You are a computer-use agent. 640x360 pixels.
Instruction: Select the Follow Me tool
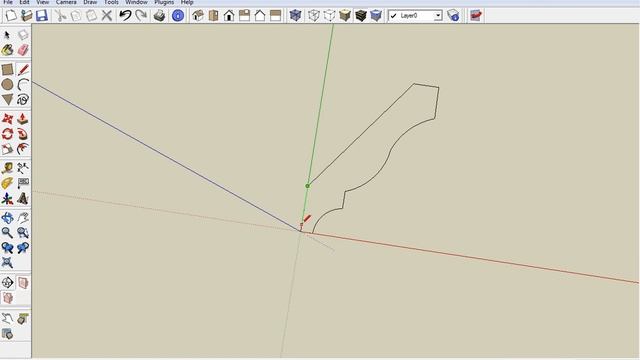(x=23, y=134)
